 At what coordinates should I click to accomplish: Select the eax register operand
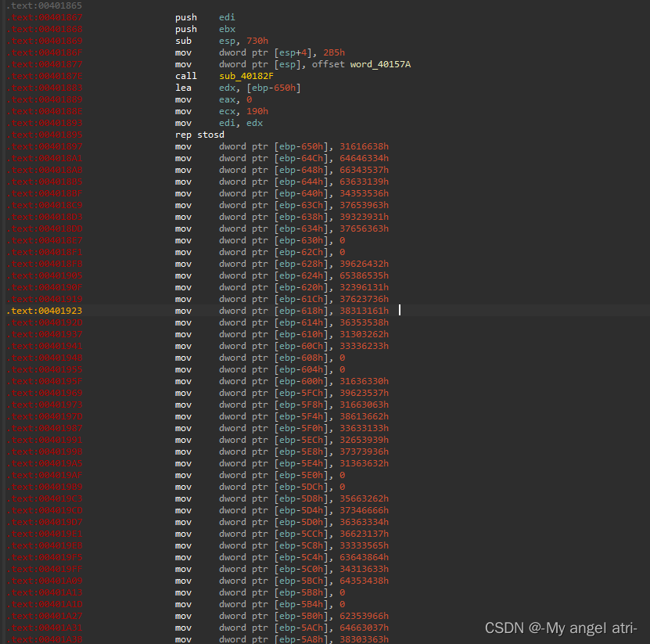(x=227, y=99)
